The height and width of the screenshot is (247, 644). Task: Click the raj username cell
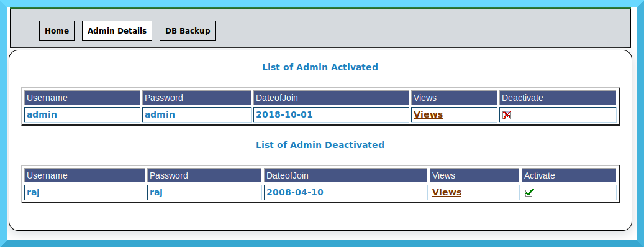pyautogui.click(x=84, y=193)
